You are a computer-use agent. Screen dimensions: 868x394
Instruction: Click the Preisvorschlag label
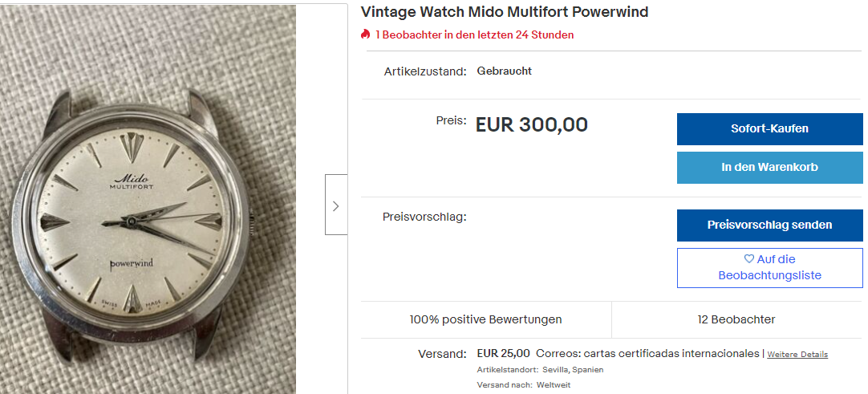424,217
